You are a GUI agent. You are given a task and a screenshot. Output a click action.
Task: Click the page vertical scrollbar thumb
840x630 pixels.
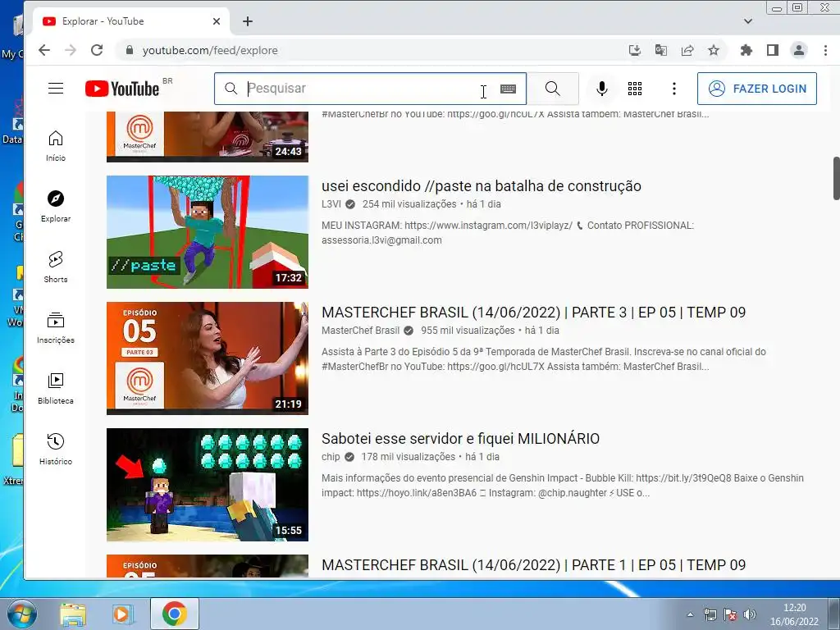coord(836,178)
